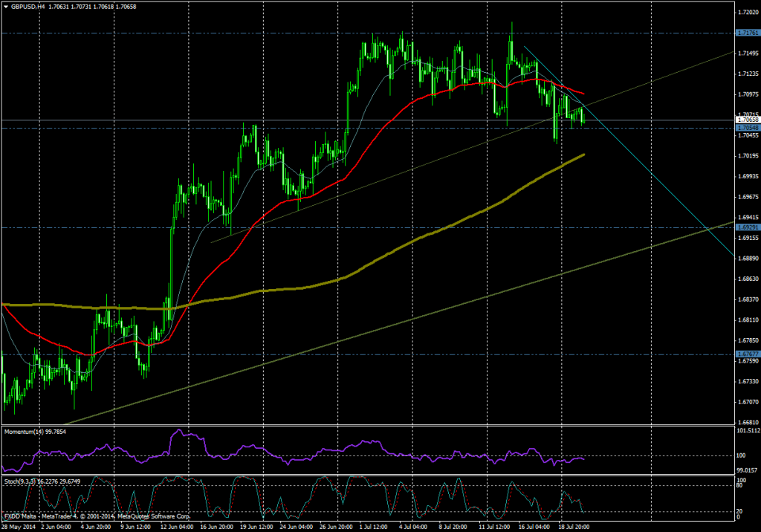Click the current price label 1.70658

(747, 120)
